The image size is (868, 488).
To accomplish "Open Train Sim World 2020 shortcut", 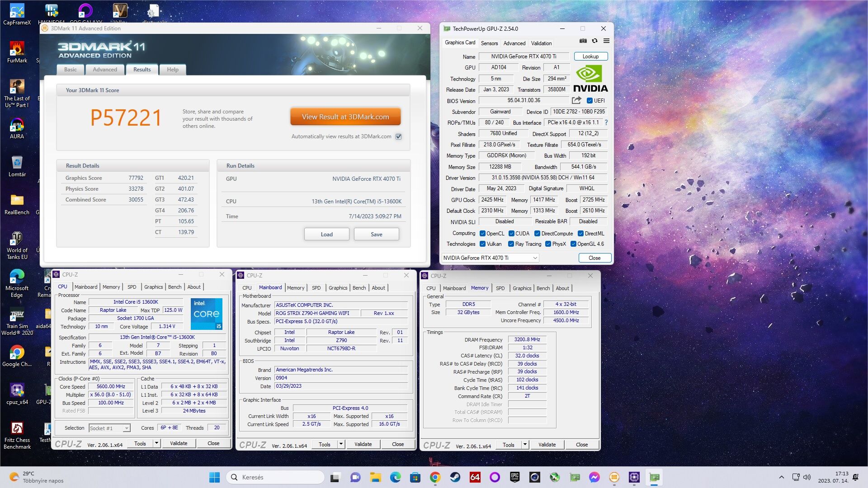I will (17, 322).
